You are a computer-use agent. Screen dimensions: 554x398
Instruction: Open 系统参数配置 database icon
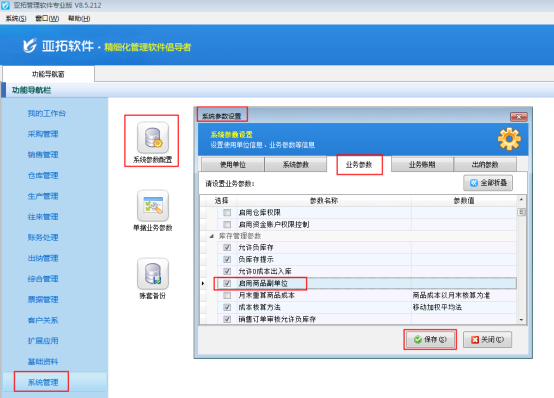point(153,138)
